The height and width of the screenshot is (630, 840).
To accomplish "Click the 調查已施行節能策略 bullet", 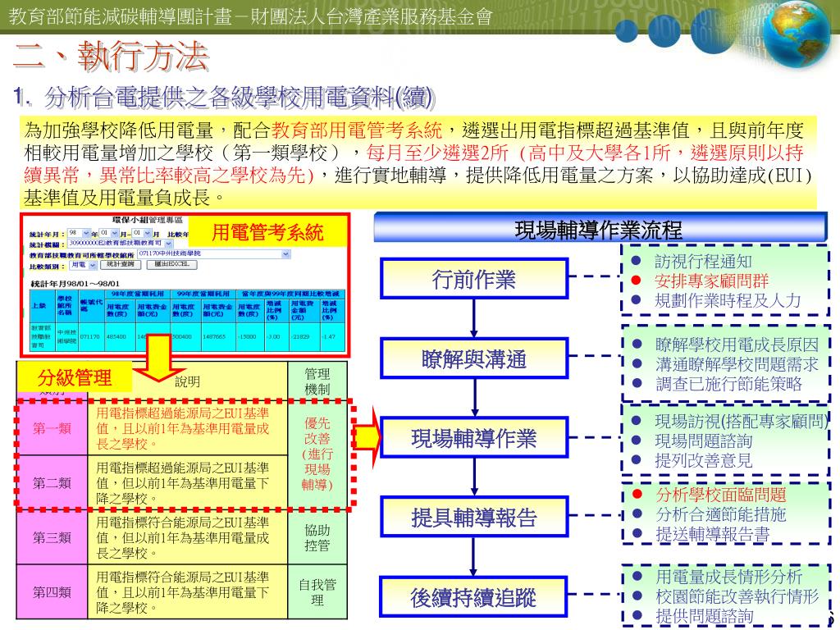I will [x=728, y=384].
